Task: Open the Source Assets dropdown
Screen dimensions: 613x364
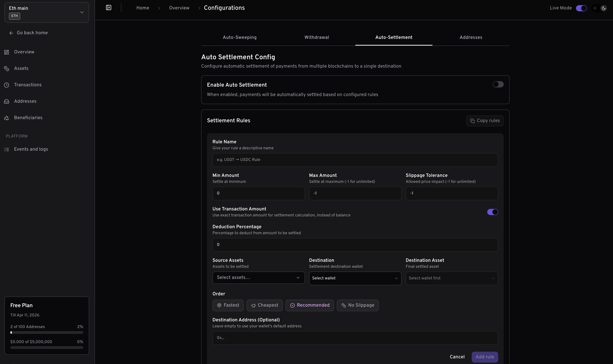Action: click(258, 278)
